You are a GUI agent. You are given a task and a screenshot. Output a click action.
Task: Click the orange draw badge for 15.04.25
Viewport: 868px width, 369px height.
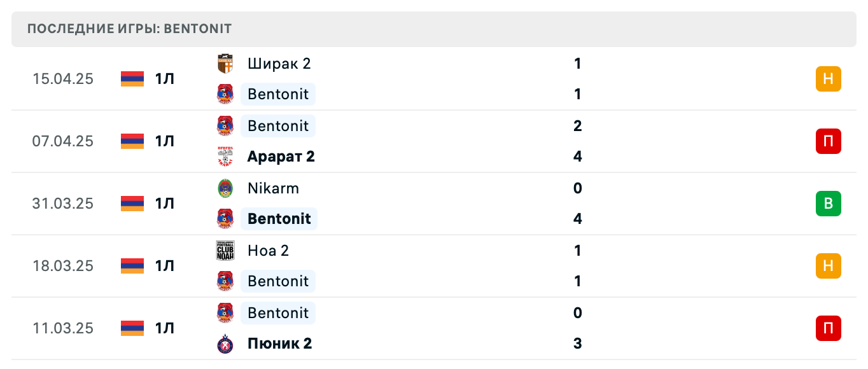828,79
